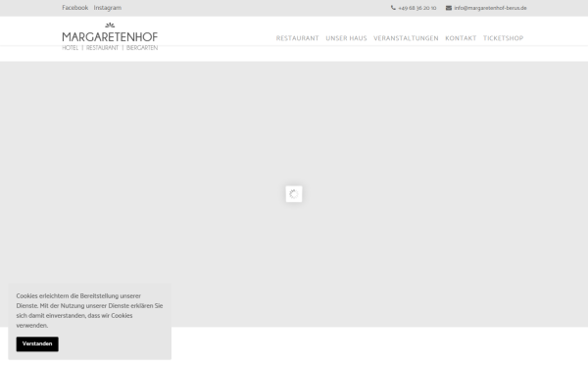Click the envelope email icon

(x=449, y=8)
